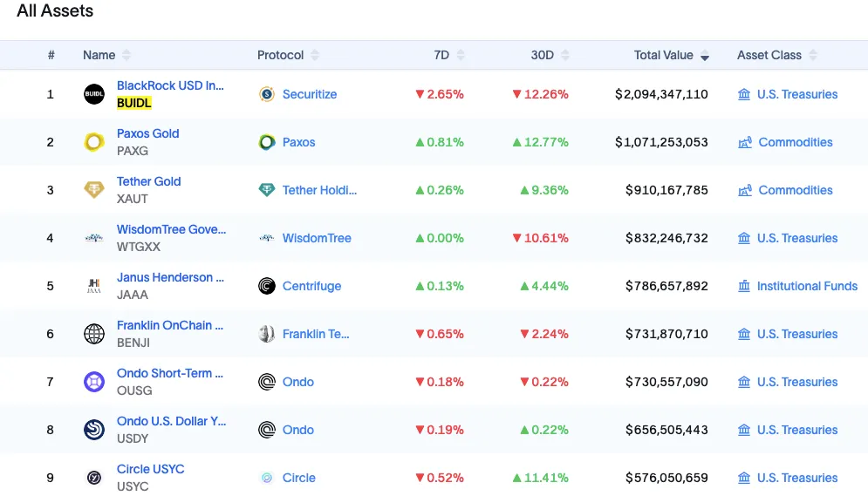Image resolution: width=868 pixels, height=496 pixels.
Task: Click the Circle USYC token icon
Action: tap(94, 478)
